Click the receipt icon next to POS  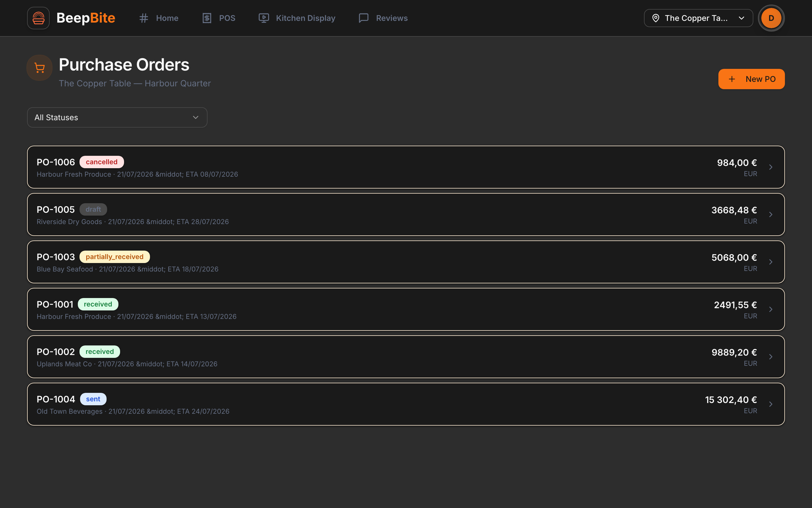pyautogui.click(x=207, y=18)
